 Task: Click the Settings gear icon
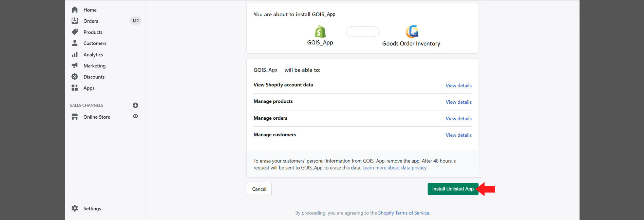click(x=75, y=208)
